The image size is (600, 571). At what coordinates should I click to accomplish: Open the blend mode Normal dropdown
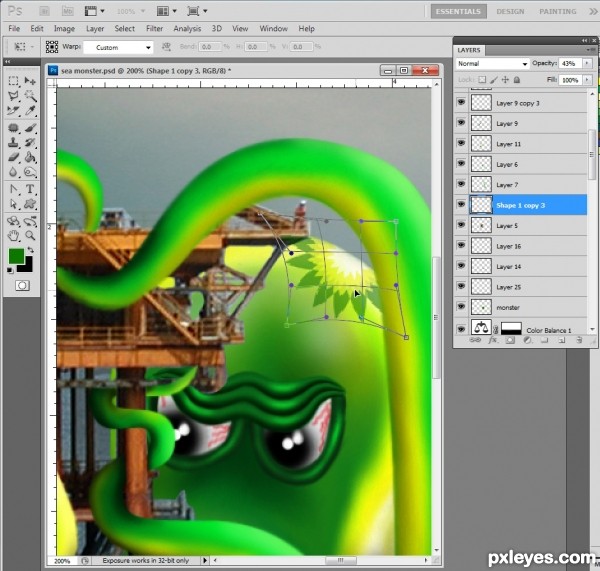(492, 64)
